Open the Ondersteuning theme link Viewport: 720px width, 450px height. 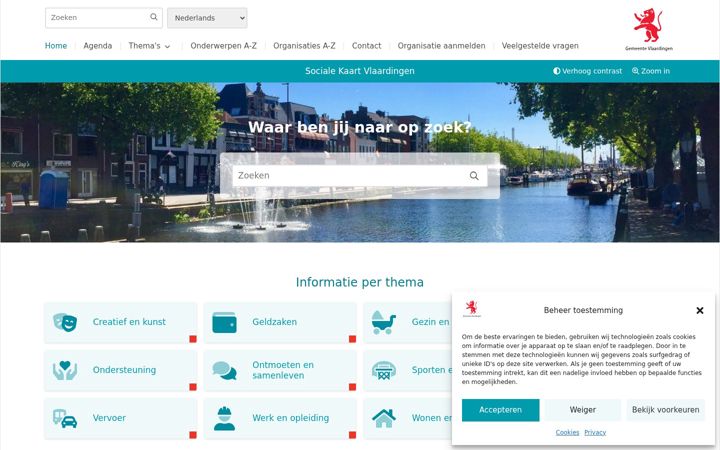tap(121, 371)
